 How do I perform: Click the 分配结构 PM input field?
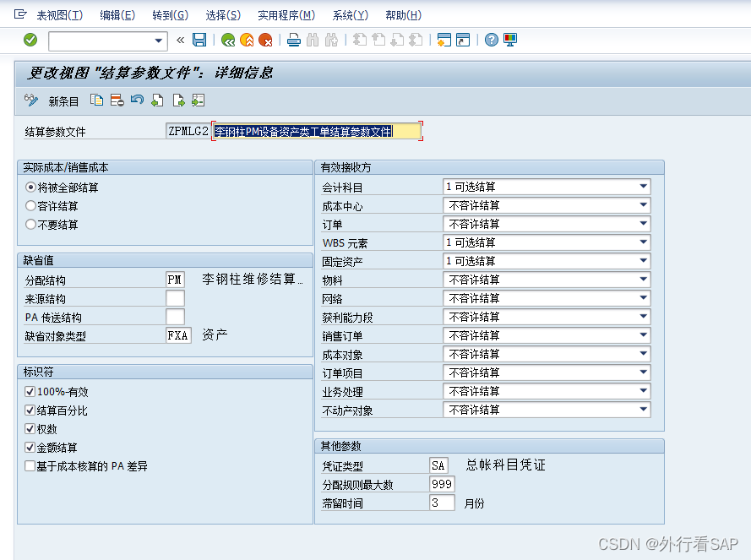point(176,280)
